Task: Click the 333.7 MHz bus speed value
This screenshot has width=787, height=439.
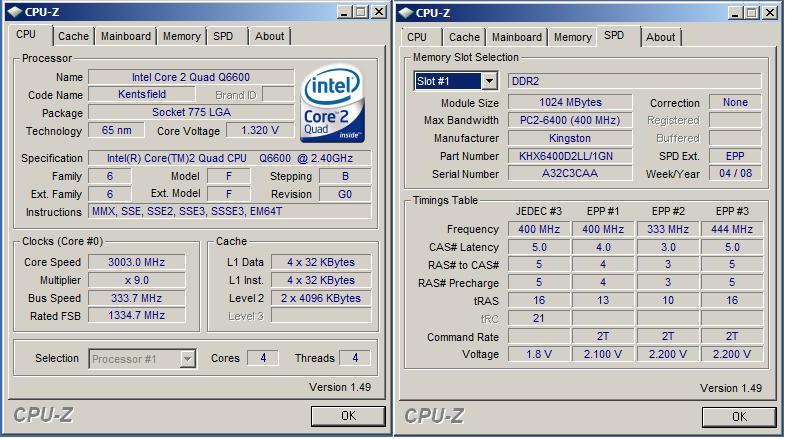Action: click(x=137, y=298)
